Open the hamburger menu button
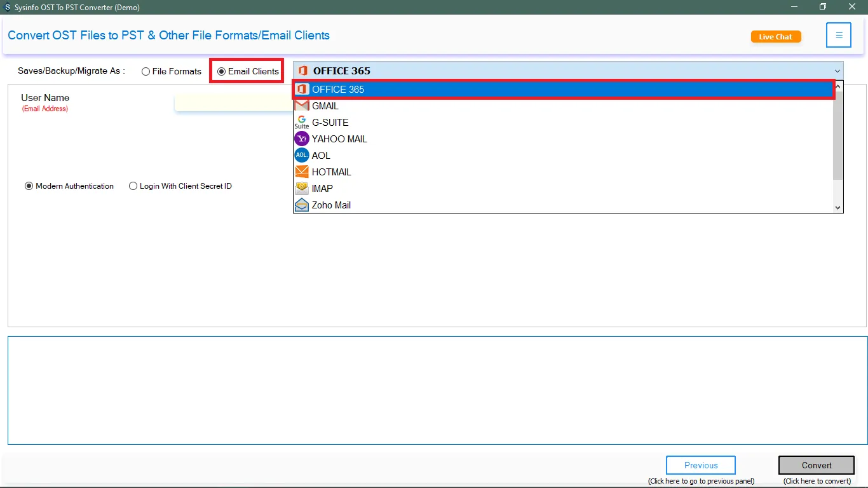The width and height of the screenshot is (868, 488). 839,36
